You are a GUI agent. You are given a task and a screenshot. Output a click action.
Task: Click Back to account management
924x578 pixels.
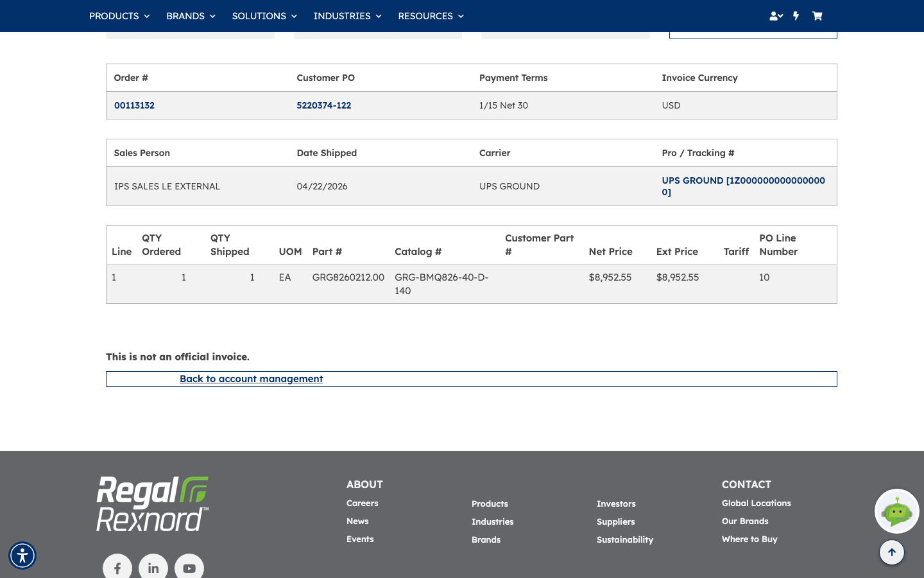[252, 379]
